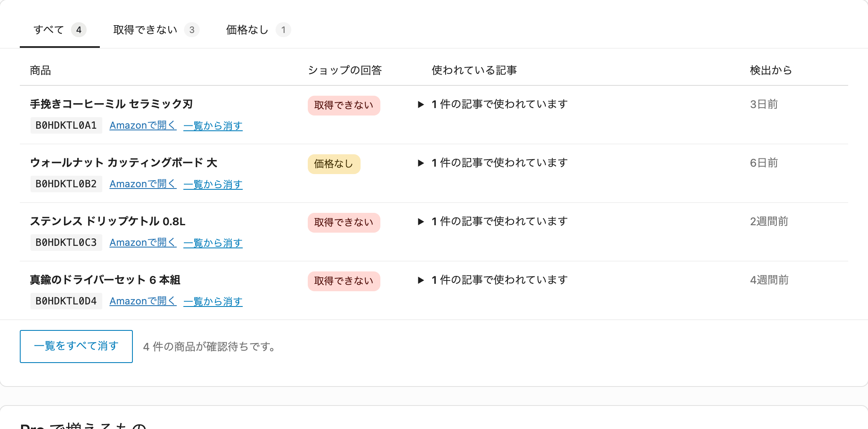Viewport: 868px width, 429px height.
Task: Click the ASIN code B0HDKTL0A1
Action: (66, 125)
